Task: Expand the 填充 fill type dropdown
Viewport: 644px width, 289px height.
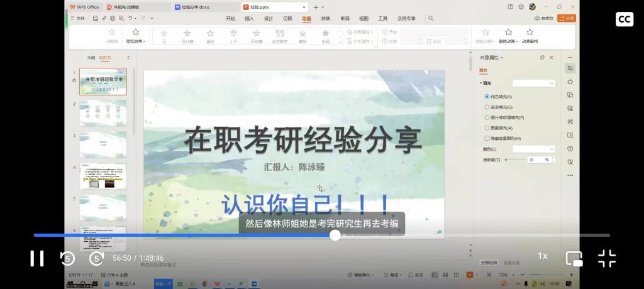Action: coord(534,83)
